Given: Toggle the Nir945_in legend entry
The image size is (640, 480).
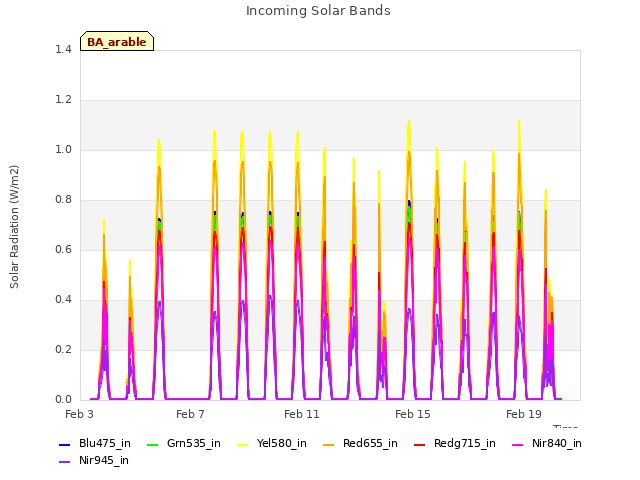Looking at the screenshot, I should tap(94, 461).
